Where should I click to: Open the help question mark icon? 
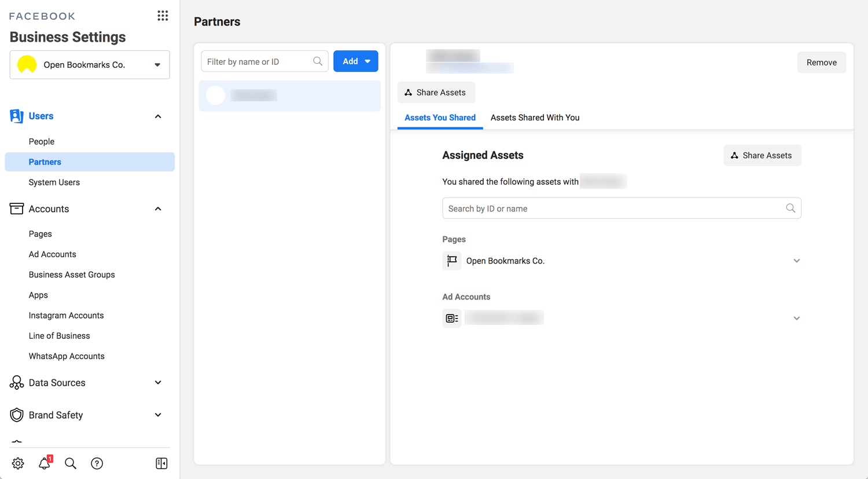97,463
